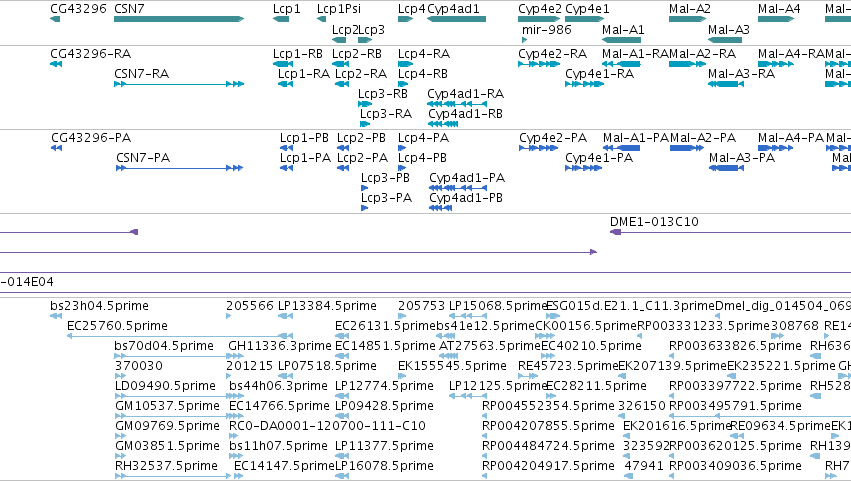Image resolution: width=851 pixels, height=481 pixels.
Task: Open the Lcp1 gene label
Action: (287, 9)
